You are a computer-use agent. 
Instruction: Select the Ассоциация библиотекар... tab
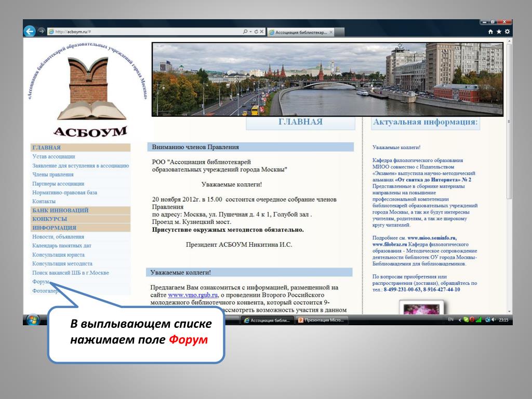[301, 32]
